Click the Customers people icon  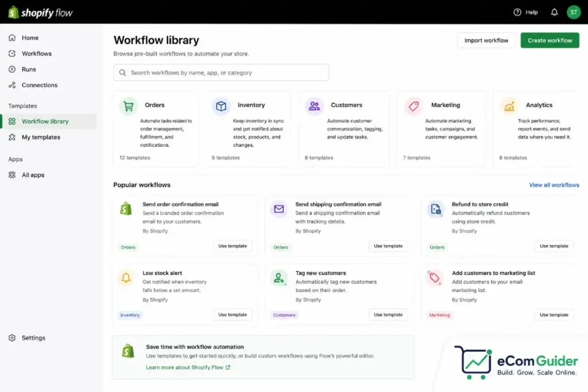pyautogui.click(x=314, y=106)
